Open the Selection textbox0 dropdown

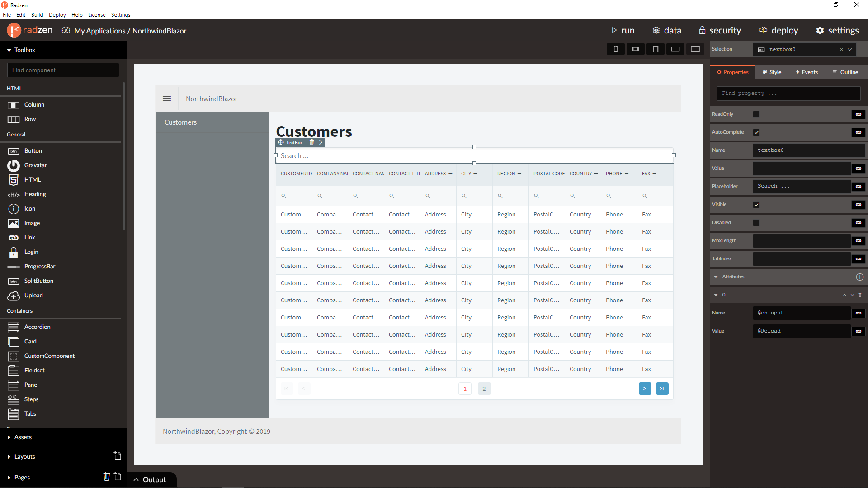pos(850,49)
